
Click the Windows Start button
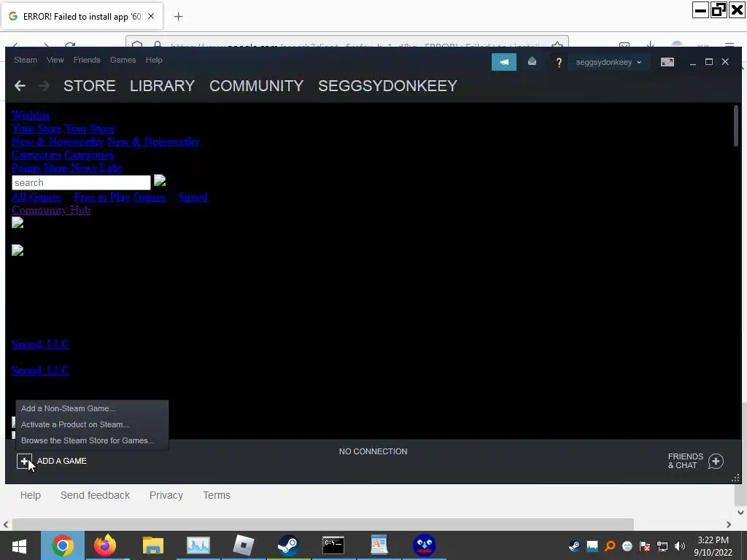19,545
